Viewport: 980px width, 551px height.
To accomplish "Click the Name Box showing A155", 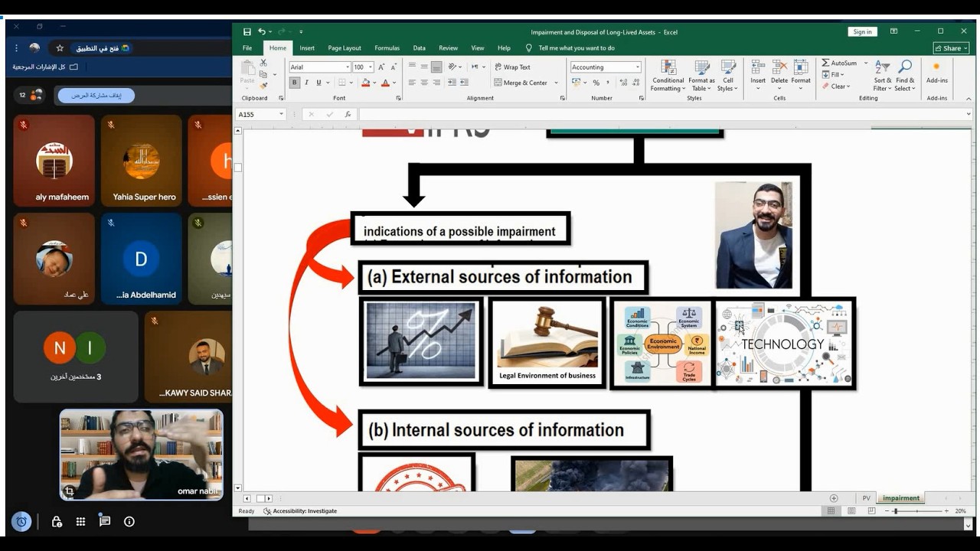I will (x=260, y=114).
